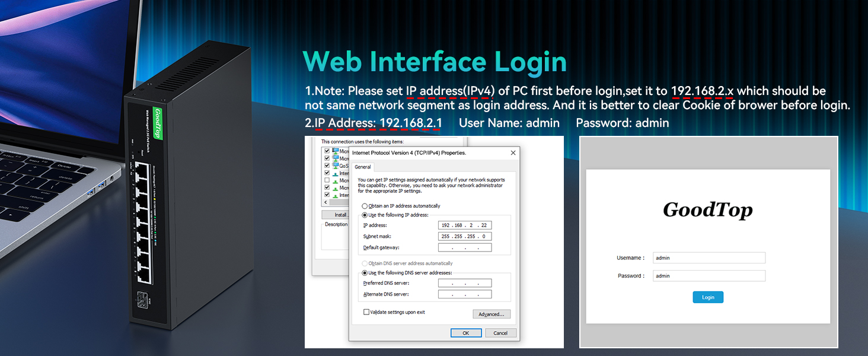Click Install... in the background window
The width and height of the screenshot is (868, 356).
[334, 215]
